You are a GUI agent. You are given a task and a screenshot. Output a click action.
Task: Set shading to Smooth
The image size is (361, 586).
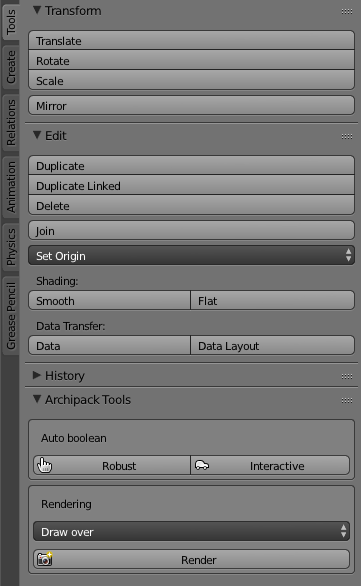point(109,300)
